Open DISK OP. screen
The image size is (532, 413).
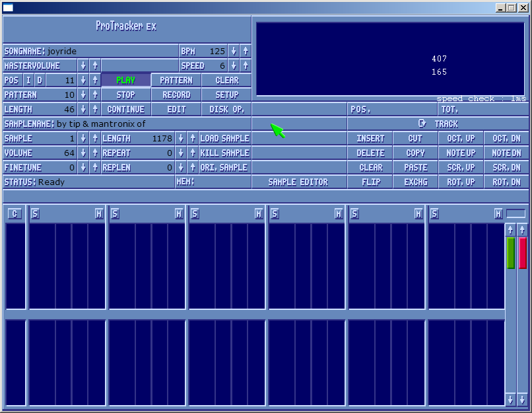point(226,110)
